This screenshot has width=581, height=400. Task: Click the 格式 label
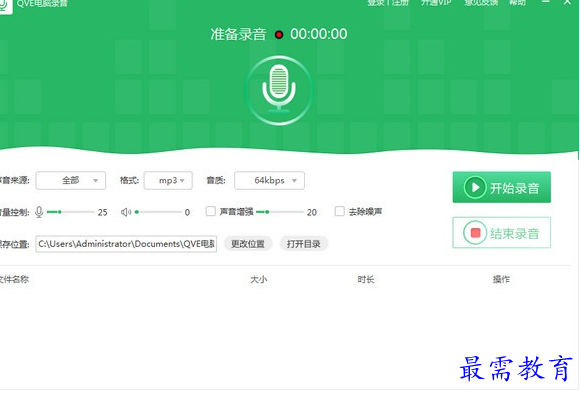coord(129,180)
